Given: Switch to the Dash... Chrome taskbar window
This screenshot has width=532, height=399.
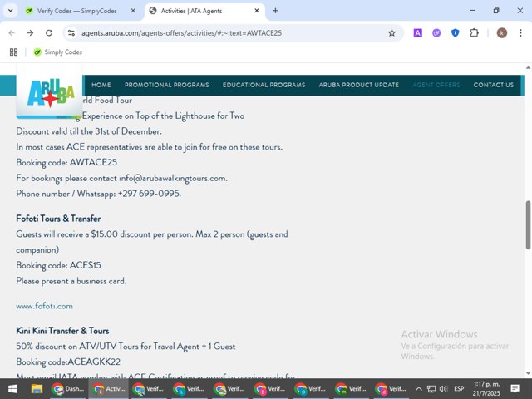Looking at the screenshot, I should 68,389.
